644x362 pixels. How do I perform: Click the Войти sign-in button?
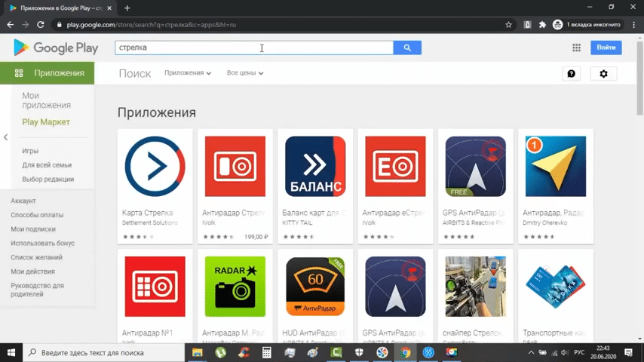(606, 48)
